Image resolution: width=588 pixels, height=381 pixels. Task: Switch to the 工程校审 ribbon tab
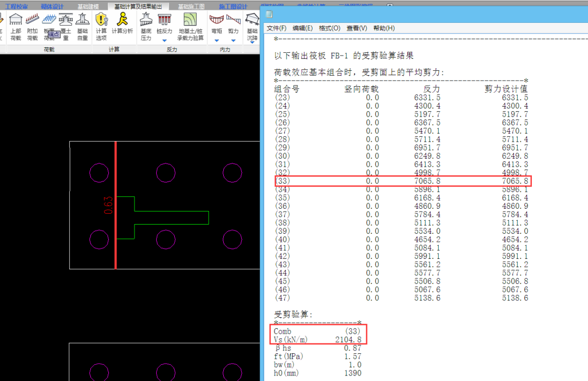pyautogui.click(x=16, y=7)
